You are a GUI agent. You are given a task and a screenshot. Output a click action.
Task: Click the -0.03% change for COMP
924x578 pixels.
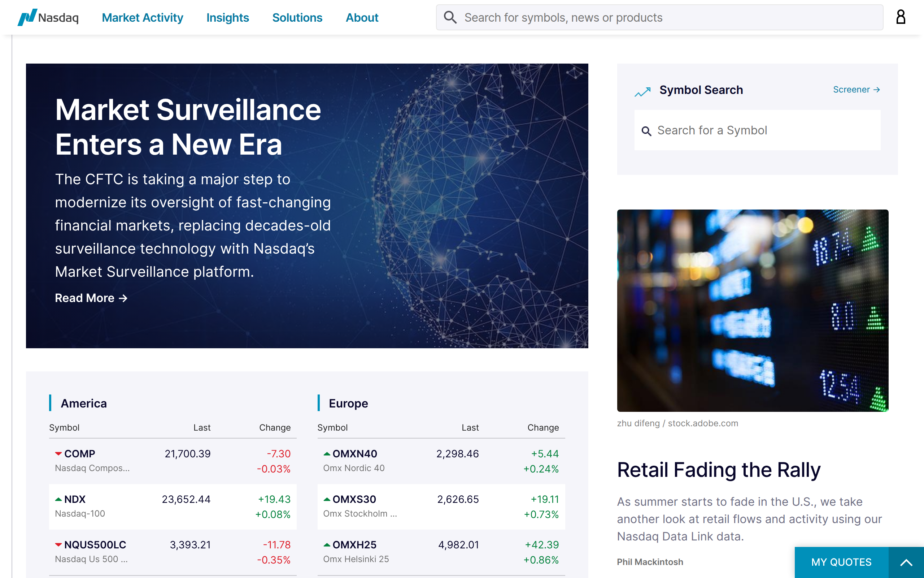click(274, 469)
